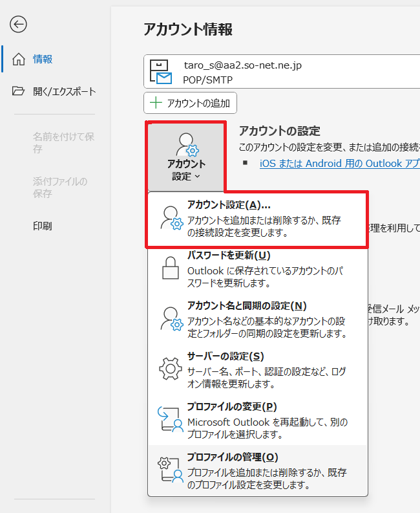Image resolution: width=420 pixels, height=513 pixels.
Task: Click the back arrow circle icon
Action: point(19,25)
